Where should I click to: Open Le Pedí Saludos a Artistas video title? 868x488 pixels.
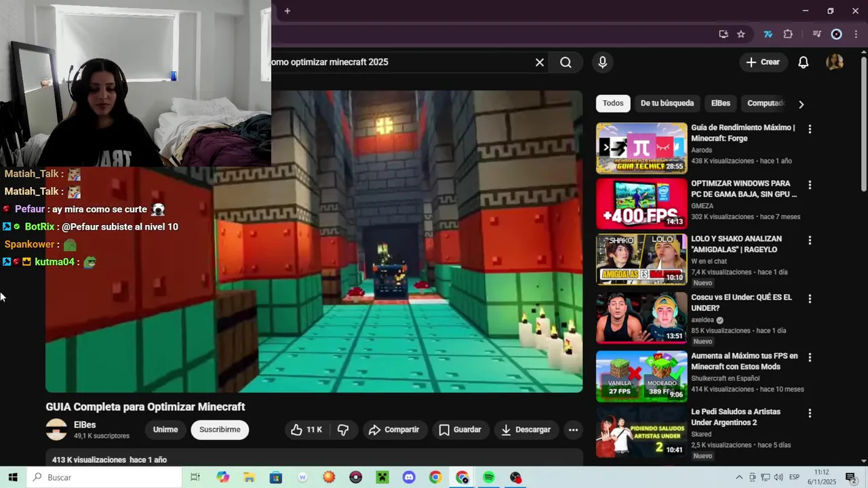736,417
